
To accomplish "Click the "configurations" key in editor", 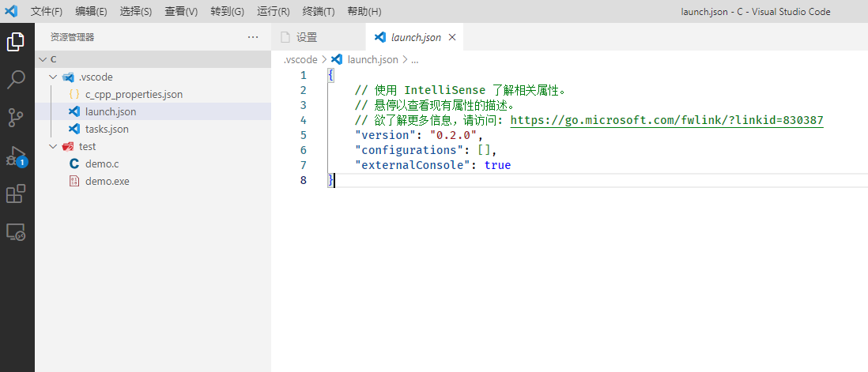I will [x=409, y=150].
